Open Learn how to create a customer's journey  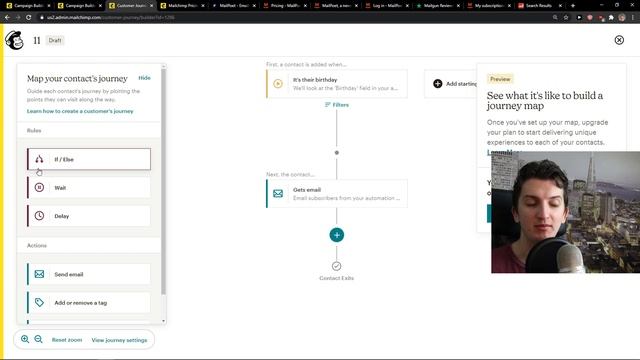pyautogui.click(x=80, y=111)
